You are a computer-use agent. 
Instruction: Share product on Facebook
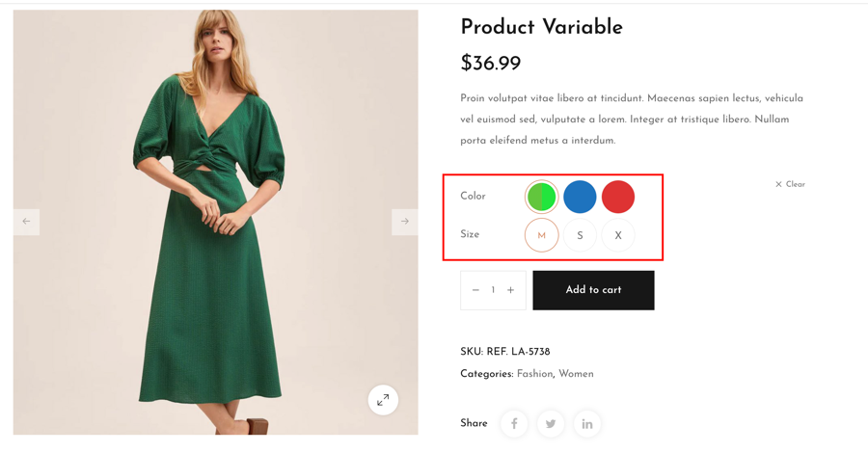[x=514, y=423]
